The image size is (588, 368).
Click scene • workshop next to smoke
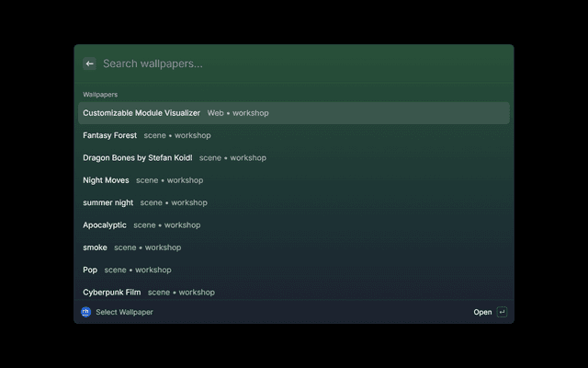147,247
